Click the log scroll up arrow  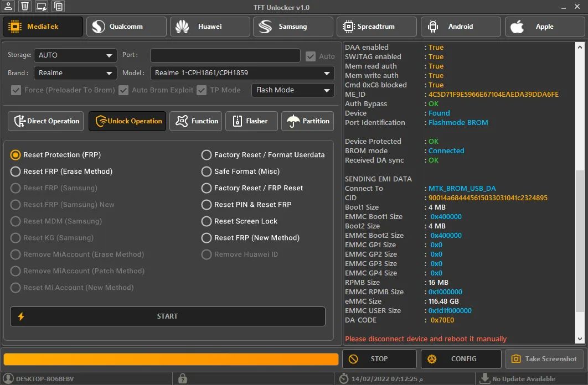(x=580, y=47)
